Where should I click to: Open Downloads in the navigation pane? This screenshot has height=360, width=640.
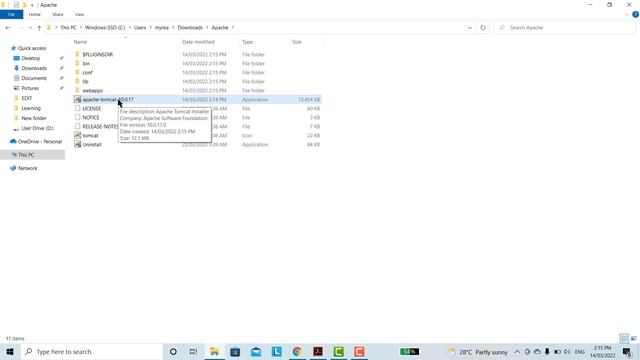(x=34, y=68)
